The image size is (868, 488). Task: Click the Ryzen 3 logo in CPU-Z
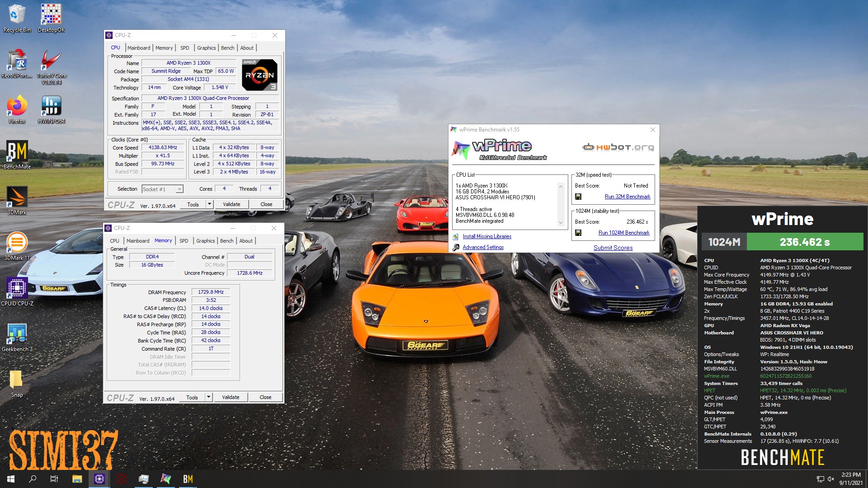(259, 75)
